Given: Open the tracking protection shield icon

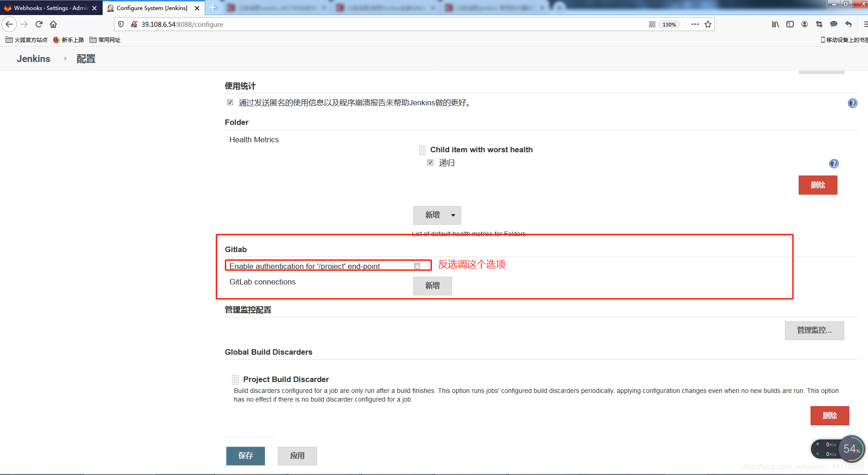Looking at the screenshot, I should click(x=121, y=24).
